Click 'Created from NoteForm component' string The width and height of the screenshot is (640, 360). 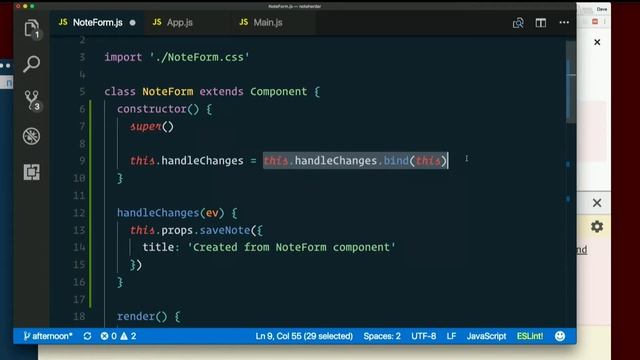(x=291, y=247)
